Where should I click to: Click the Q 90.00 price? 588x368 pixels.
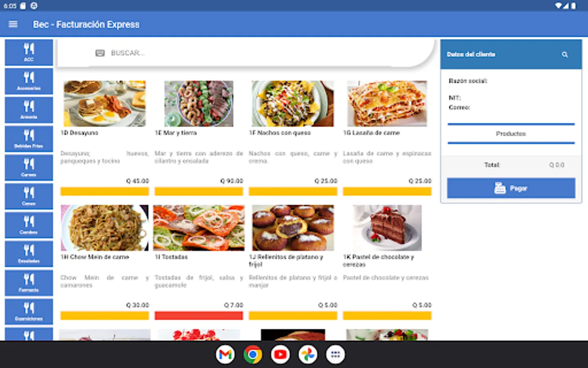tap(232, 181)
